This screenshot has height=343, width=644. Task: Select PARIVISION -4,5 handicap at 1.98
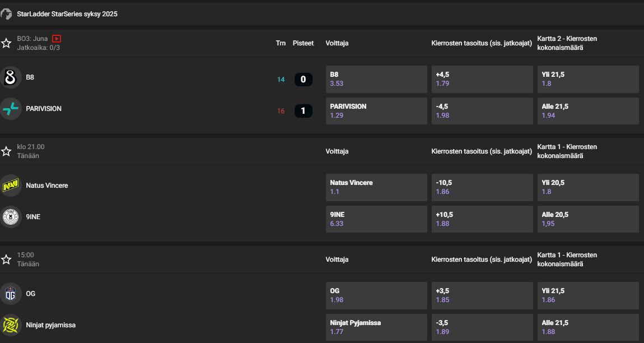pyautogui.click(x=482, y=110)
